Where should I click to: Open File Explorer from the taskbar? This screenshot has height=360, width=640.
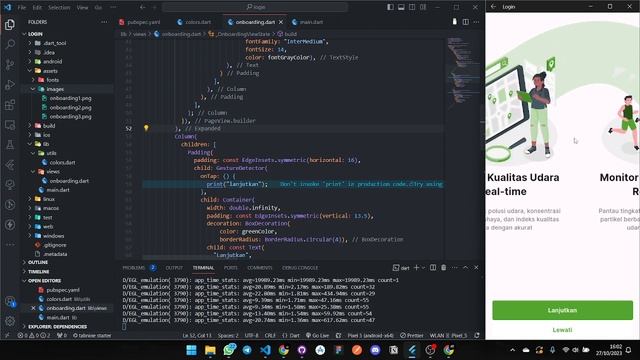coord(210,350)
